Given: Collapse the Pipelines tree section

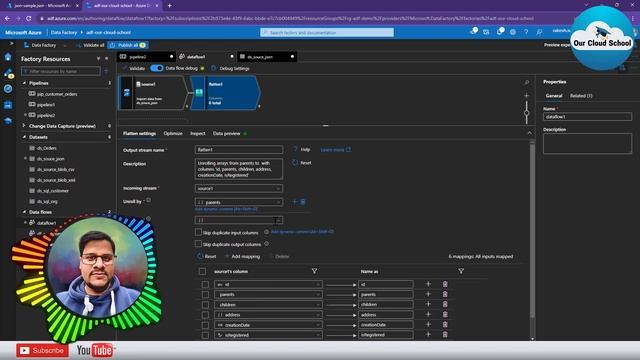Looking at the screenshot, I should 24,83.
